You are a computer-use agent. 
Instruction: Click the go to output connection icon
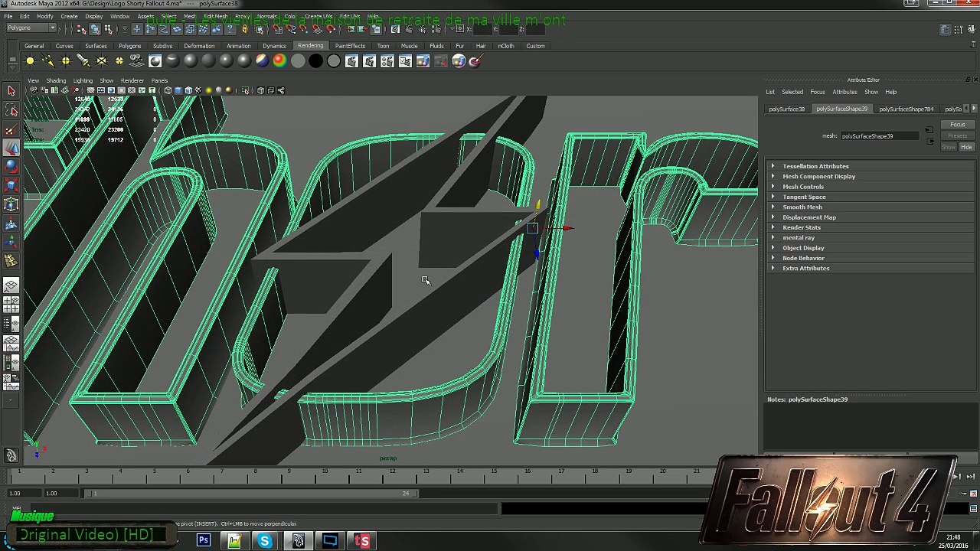(x=930, y=141)
